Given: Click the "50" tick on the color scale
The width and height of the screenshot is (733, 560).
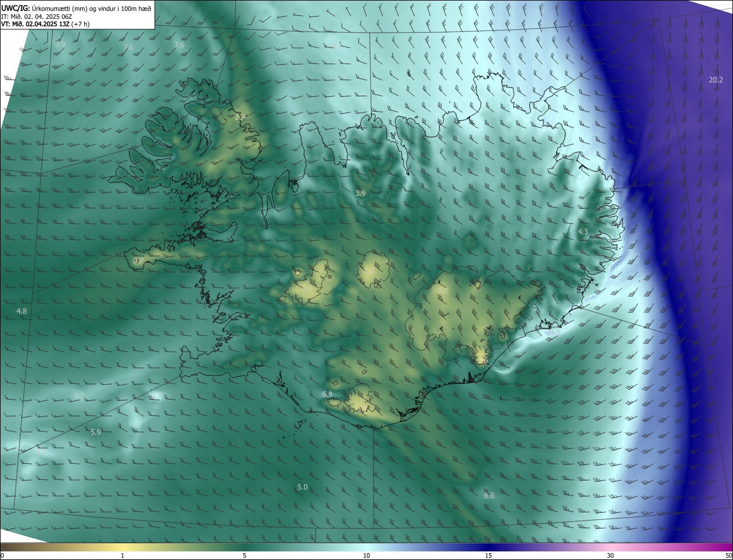Looking at the screenshot, I should click(728, 555).
